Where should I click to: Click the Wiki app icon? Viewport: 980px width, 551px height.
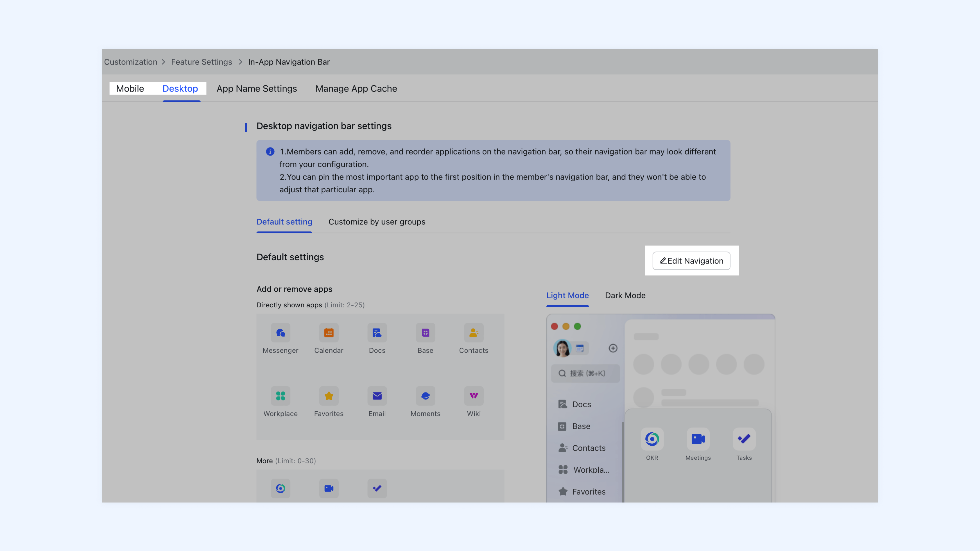click(474, 396)
